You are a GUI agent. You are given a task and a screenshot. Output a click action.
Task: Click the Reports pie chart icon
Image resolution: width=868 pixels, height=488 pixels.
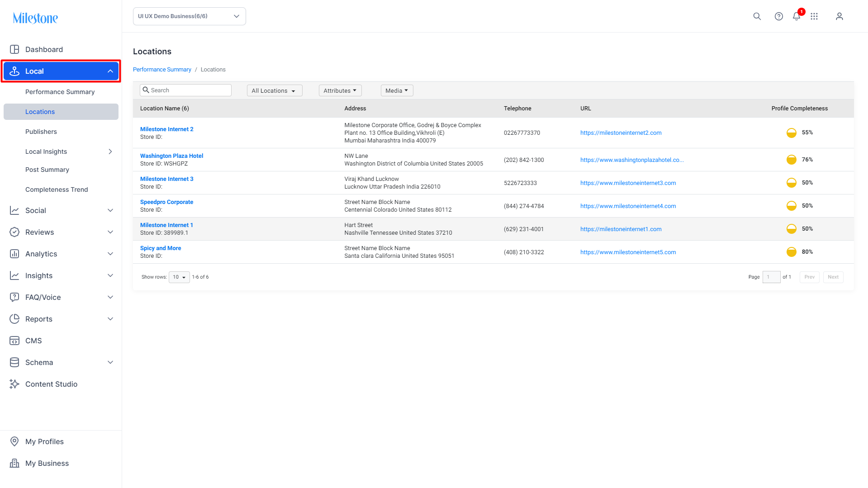[14, 319]
